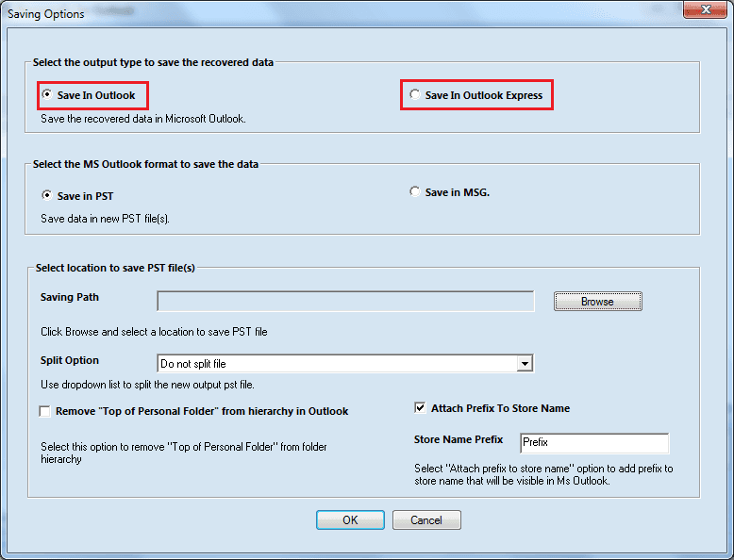The height and width of the screenshot is (560, 734).
Task: Click the Browse button
Action: pyautogui.click(x=598, y=302)
